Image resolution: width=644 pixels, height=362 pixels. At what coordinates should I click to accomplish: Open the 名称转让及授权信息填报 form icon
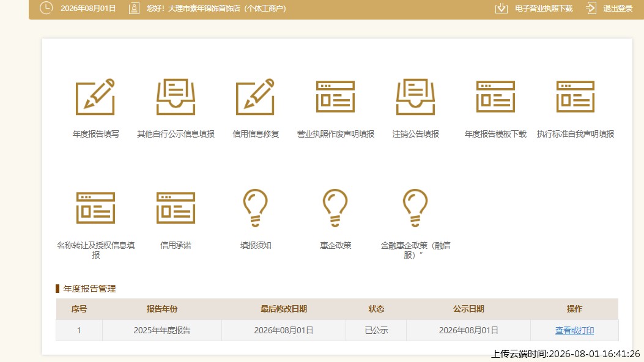click(95, 208)
